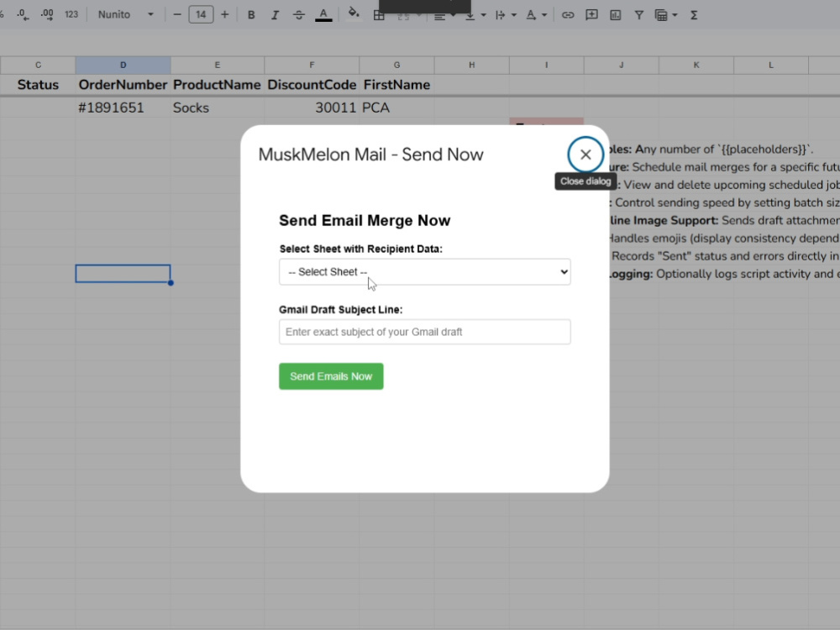Image resolution: width=840 pixels, height=630 pixels.
Task: Create a filter using funnel icon
Action: (639, 15)
